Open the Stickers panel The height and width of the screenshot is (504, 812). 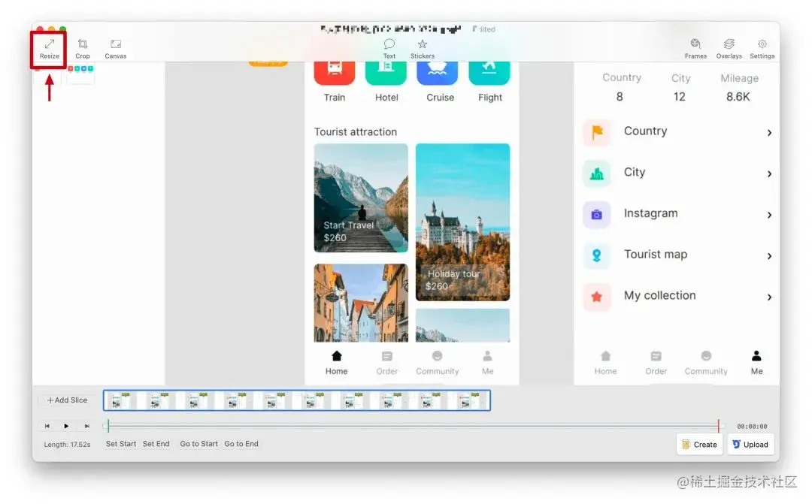[x=423, y=49]
